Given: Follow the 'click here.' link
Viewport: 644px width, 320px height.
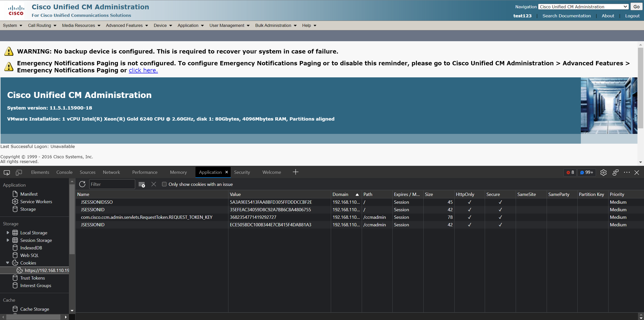Looking at the screenshot, I should click(143, 70).
